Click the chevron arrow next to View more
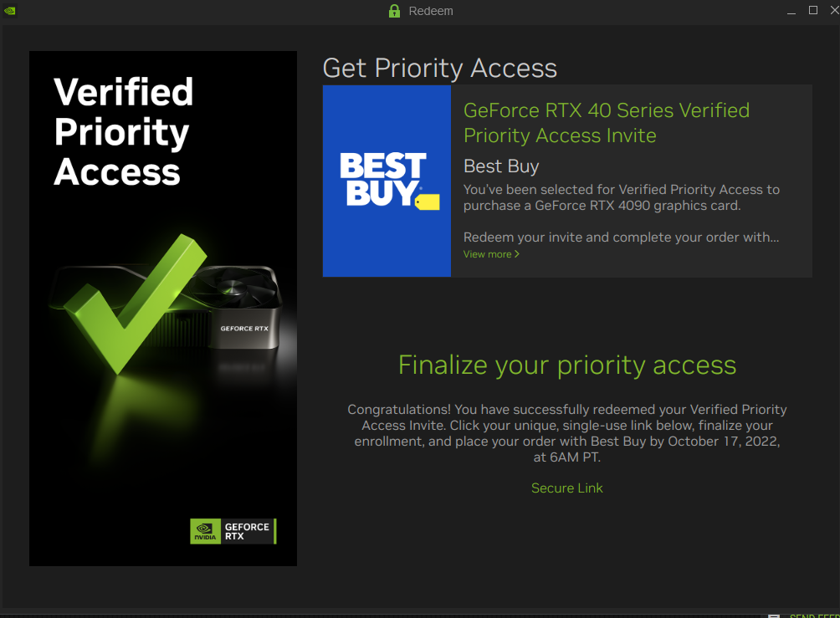This screenshot has height=618, width=840. click(x=517, y=254)
